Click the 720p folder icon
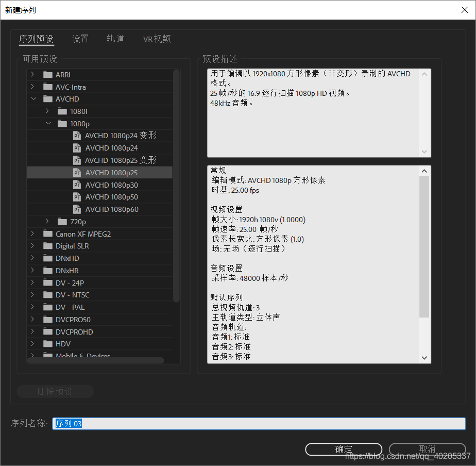476x466 pixels. point(62,222)
